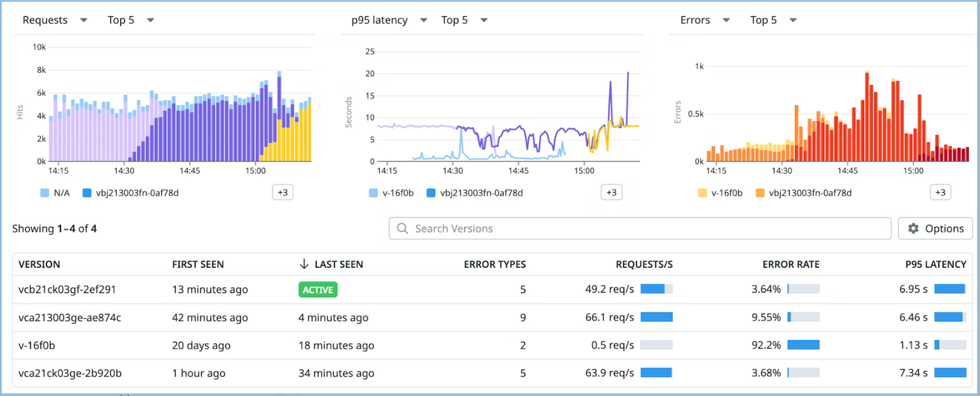Screen dimensions: 980x396
Task: Toggle v-16f0b swatch in p95 latency legend
Action: point(374,193)
